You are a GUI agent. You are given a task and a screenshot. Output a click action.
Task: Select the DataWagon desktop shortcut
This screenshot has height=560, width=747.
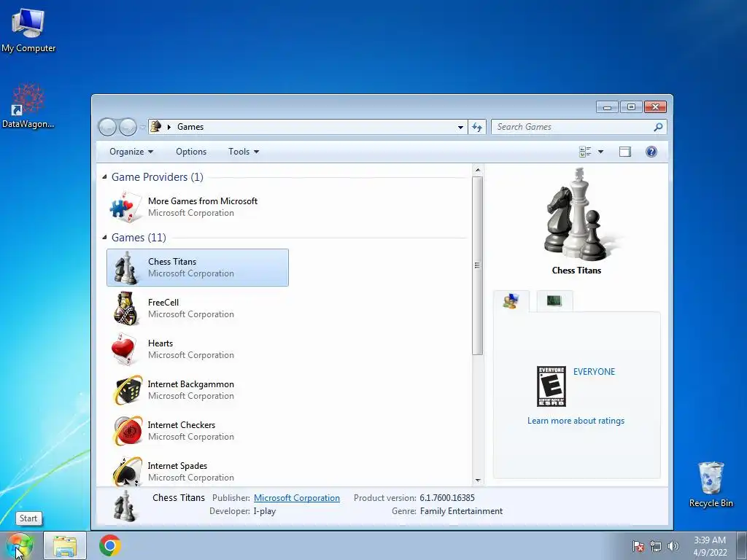(x=28, y=106)
